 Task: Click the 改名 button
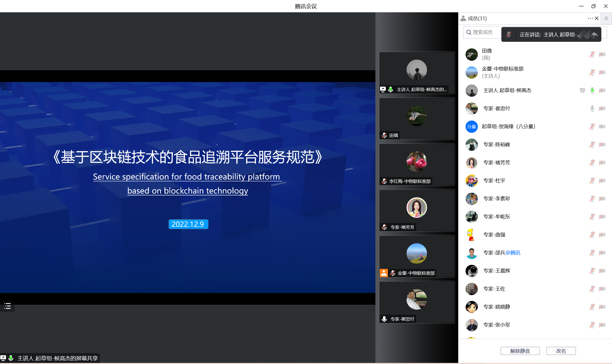(x=561, y=351)
